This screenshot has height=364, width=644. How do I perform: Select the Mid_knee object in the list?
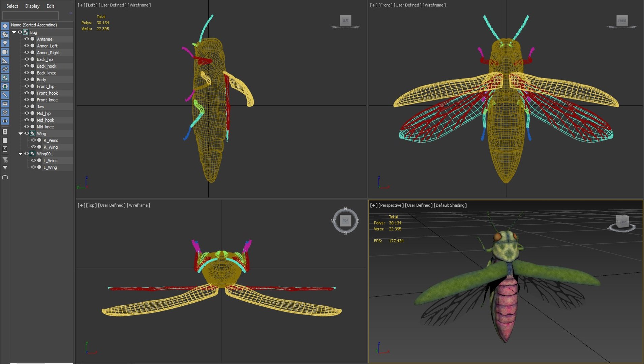tap(45, 127)
